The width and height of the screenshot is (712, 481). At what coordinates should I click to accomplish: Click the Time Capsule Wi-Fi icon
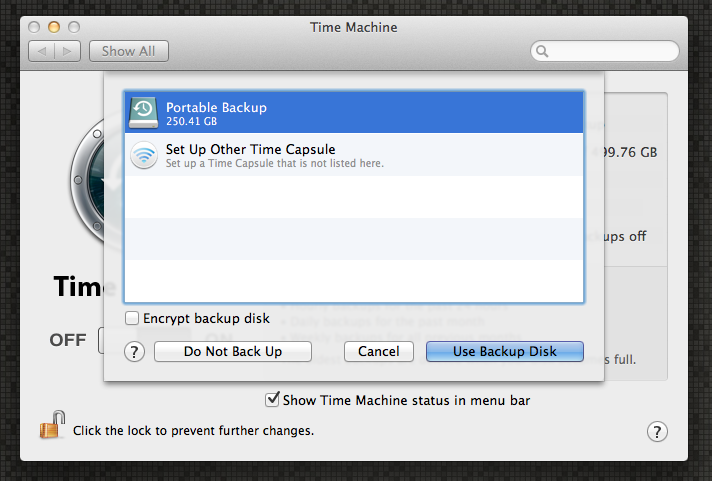(144, 155)
